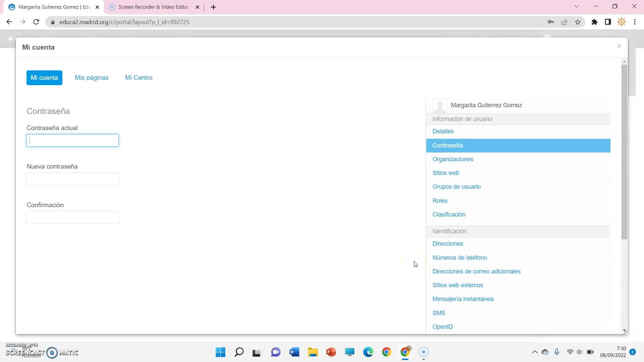Open Chrome three-dot menu
The height and width of the screenshot is (362, 644).
click(635, 22)
